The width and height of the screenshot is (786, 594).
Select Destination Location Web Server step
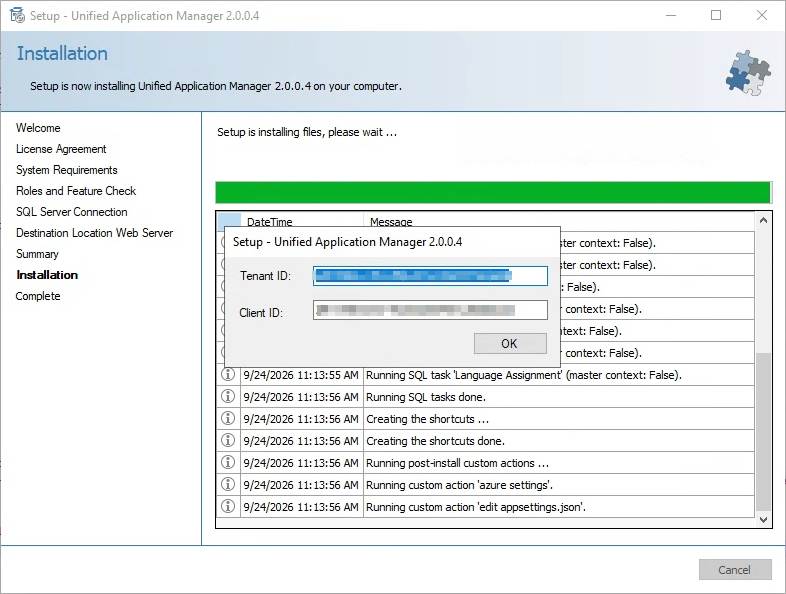(x=94, y=233)
